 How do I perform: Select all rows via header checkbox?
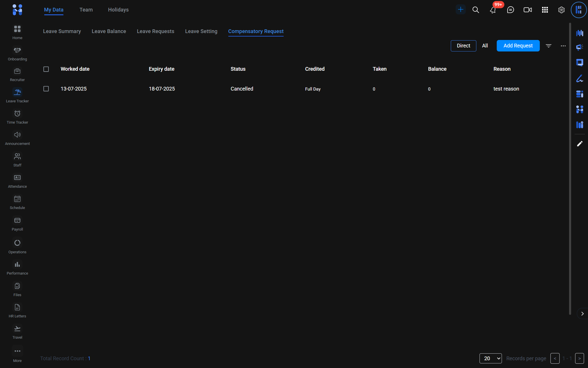pyautogui.click(x=46, y=69)
